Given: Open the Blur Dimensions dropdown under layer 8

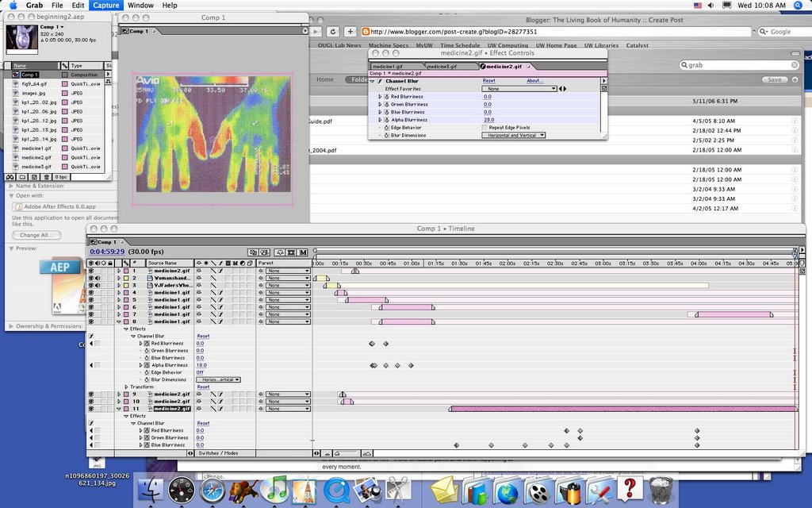Looking at the screenshot, I should pos(219,380).
